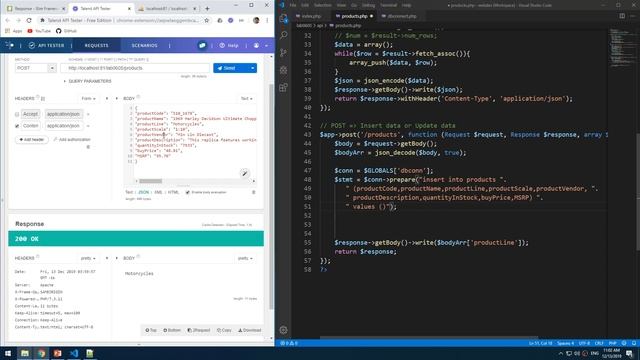Click the Talend logo icon in header

coord(10,45)
